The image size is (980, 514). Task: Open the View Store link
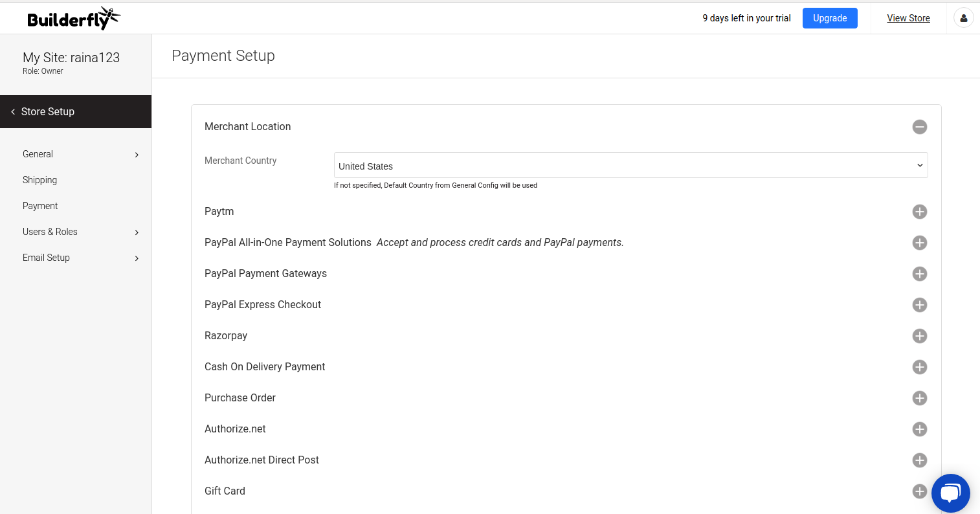(908, 18)
